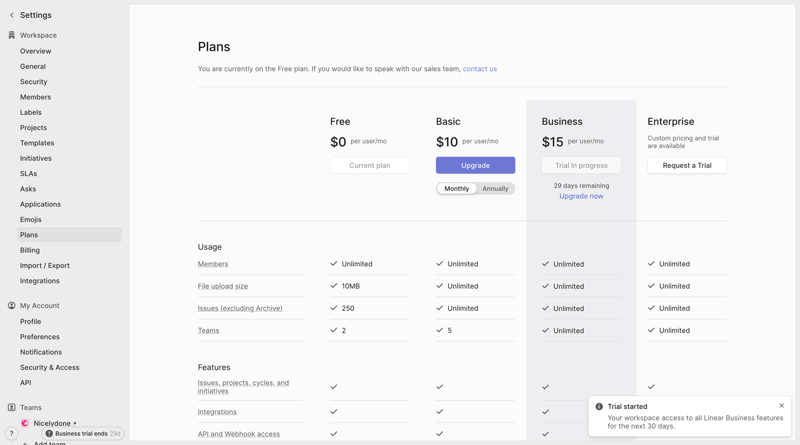Open Initiatives settings

coord(36,158)
